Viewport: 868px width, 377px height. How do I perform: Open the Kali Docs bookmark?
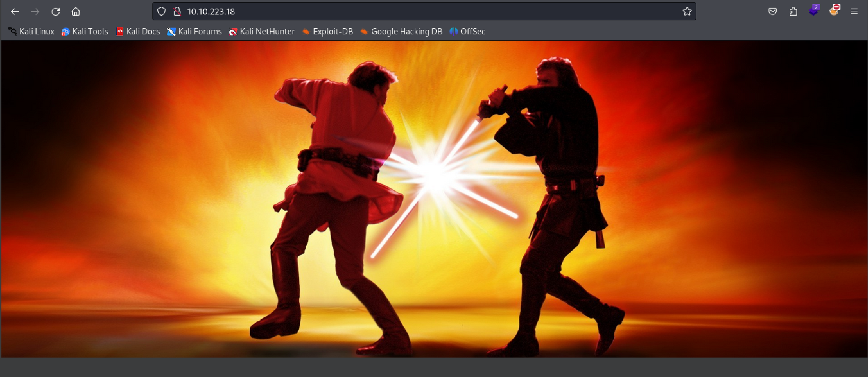tap(138, 32)
